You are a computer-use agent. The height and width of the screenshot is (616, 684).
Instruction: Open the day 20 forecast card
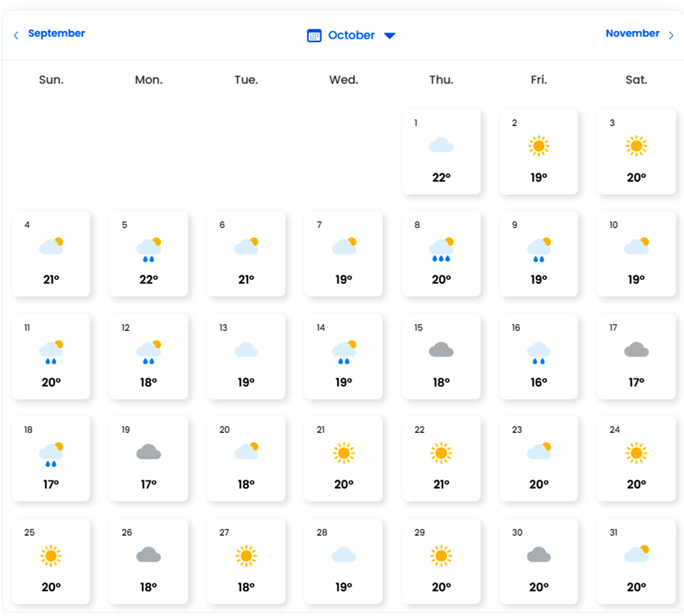[246, 458]
